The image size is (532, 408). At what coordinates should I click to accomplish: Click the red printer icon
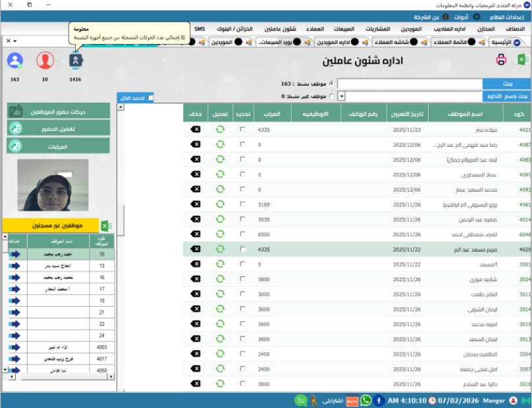coord(501,61)
